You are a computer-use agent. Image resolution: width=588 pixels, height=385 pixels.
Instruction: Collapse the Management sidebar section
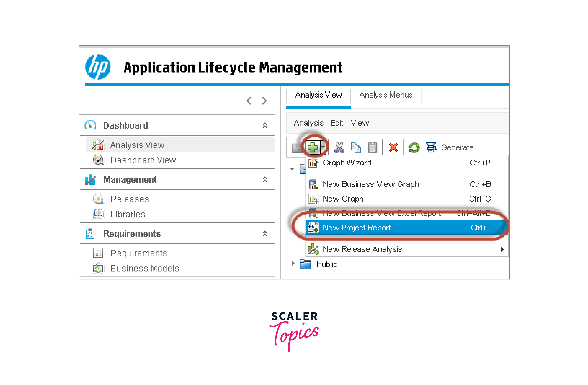[x=265, y=179]
